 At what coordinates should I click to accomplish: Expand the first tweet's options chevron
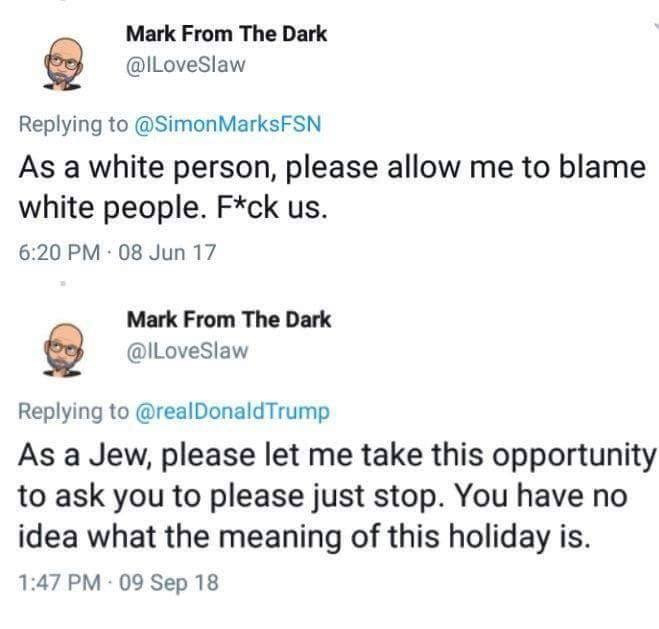tap(655, 25)
